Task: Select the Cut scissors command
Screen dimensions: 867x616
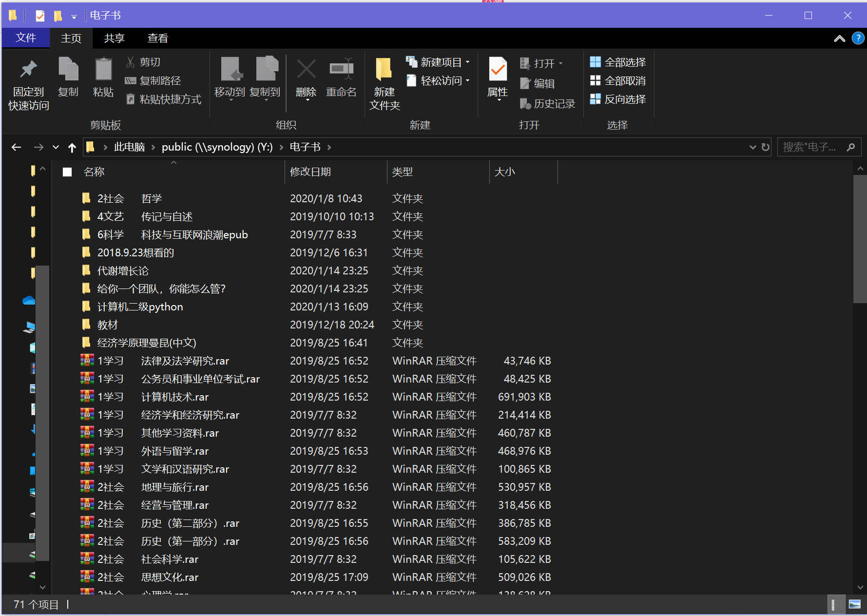Action: pyautogui.click(x=143, y=62)
